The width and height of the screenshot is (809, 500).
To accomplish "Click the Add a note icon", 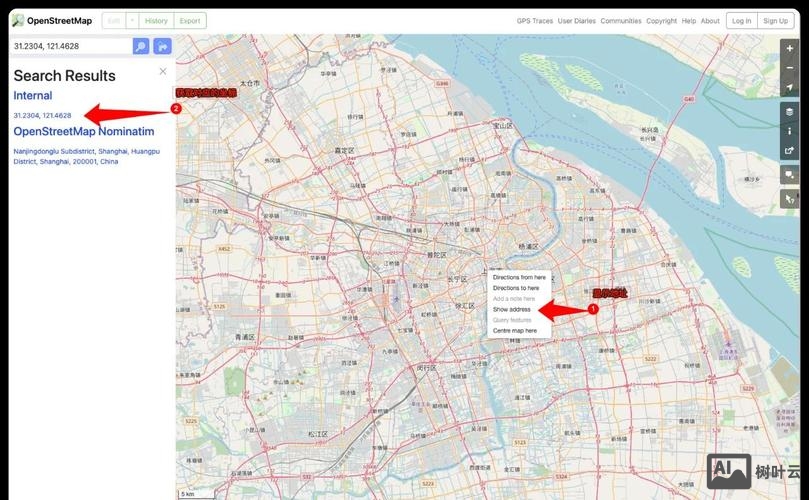I will (x=790, y=175).
